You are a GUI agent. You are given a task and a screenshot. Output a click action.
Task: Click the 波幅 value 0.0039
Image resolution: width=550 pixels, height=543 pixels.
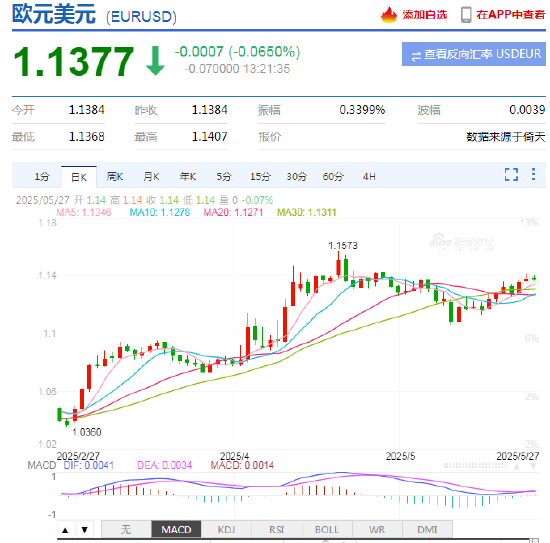pos(527,110)
